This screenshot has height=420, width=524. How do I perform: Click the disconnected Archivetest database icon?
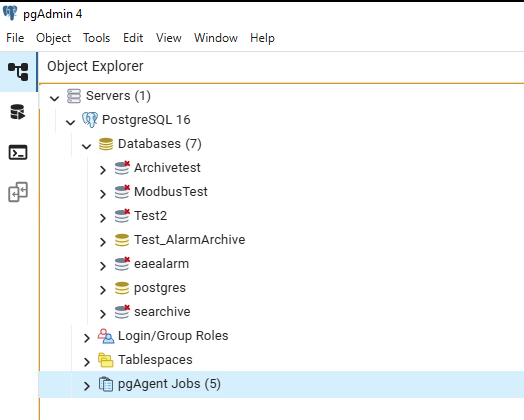[122, 168]
